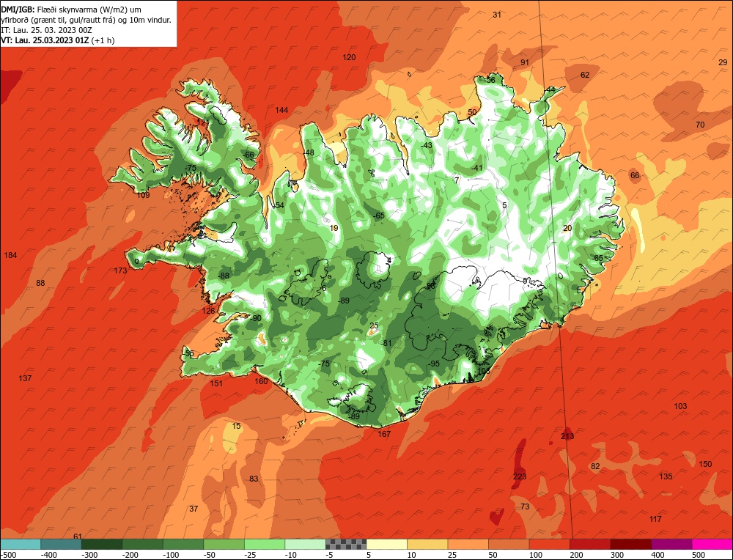Image resolution: width=733 pixels, height=560 pixels.
Task: Select the value 117 in the bottom right
Action: click(x=655, y=519)
